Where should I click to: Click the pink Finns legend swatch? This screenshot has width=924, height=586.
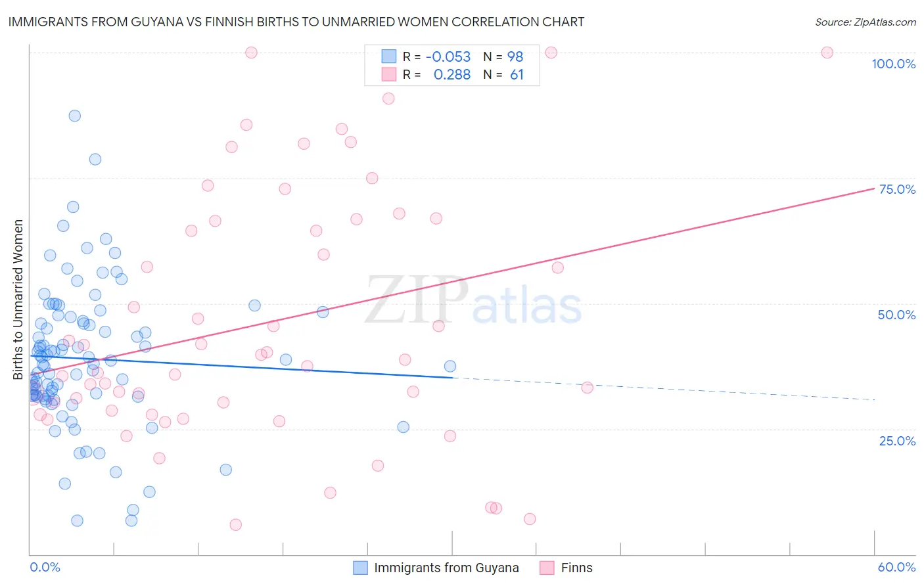[x=547, y=568]
